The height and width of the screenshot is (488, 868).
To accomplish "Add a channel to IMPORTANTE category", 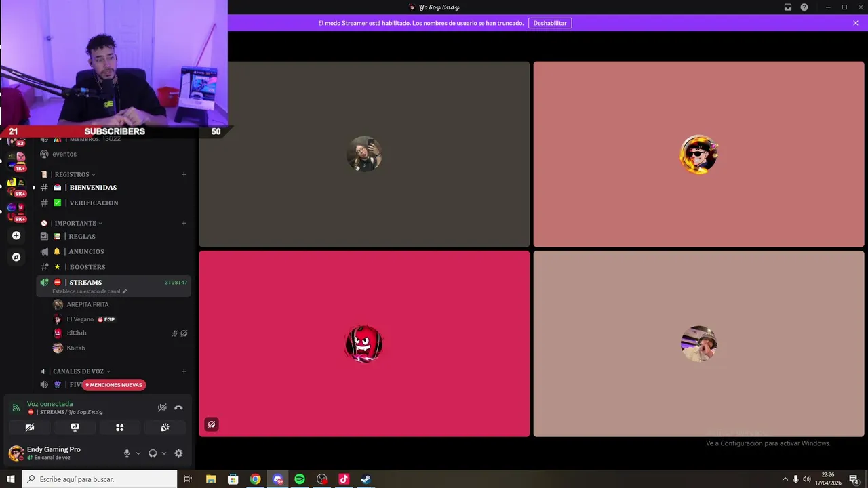I will click(x=184, y=223).
